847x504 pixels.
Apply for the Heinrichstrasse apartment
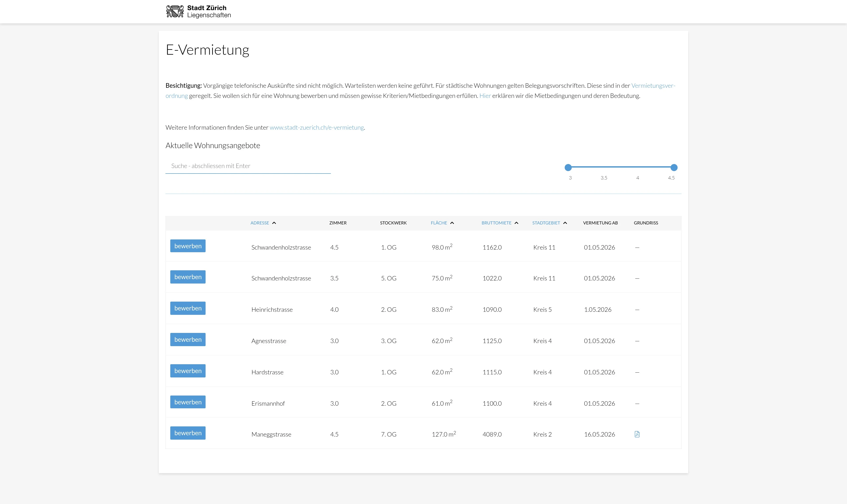pos(187,308)
